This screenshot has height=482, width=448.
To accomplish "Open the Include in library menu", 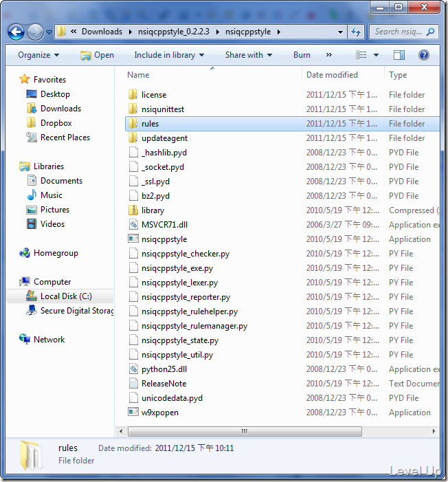I will (x=169, y=55).
